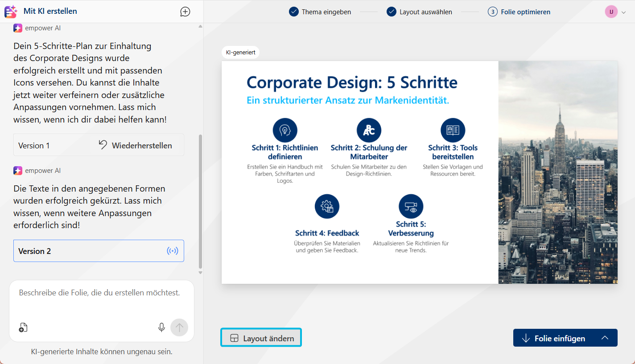Click text Schulen Sie Mitarbeiter zu den Design-Richtlinien
This screenshot has height=364, width=635.
point(369,170)
